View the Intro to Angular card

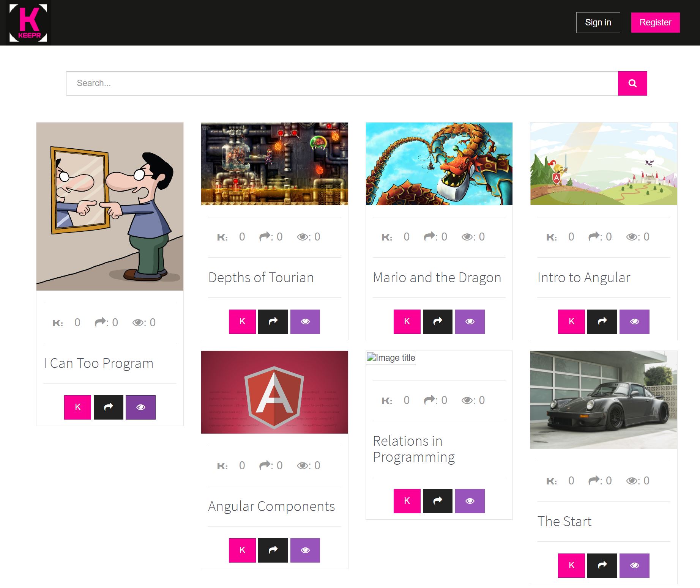[634, 322]
